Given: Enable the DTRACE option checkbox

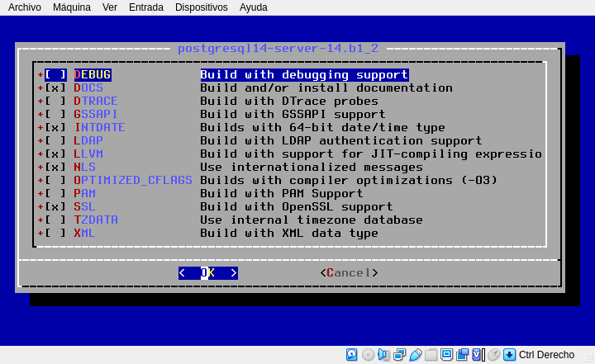Looking at the screenshot, I should [55, 102].
